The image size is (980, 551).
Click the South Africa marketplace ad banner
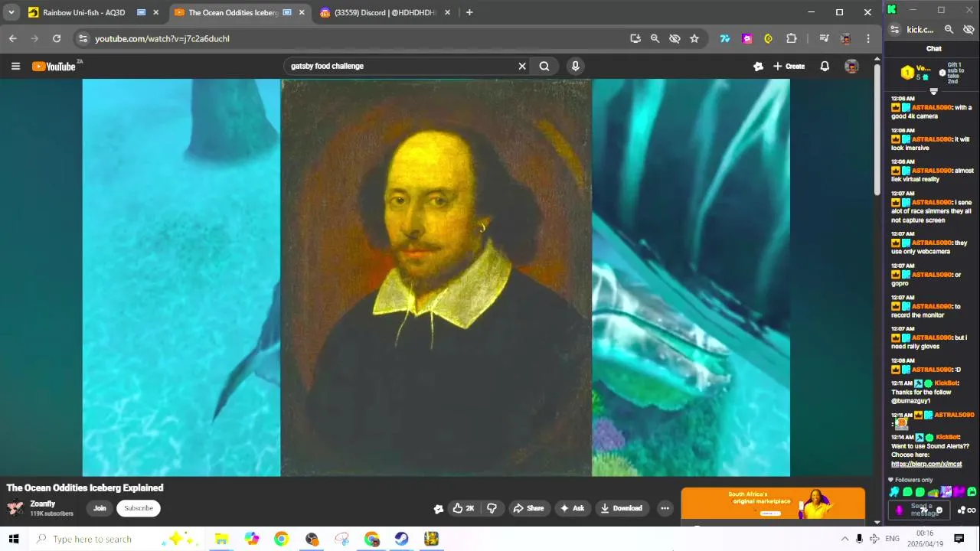click(x=773, y=504)
